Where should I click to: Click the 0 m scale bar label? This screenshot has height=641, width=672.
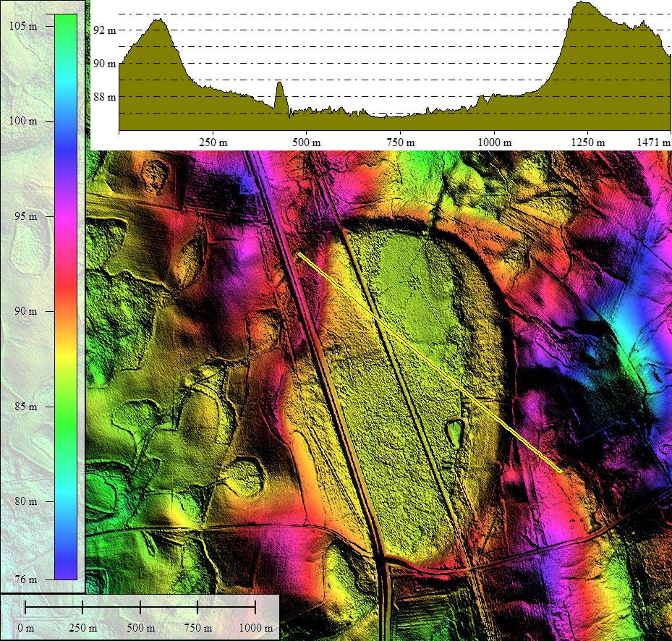(26, 628)
